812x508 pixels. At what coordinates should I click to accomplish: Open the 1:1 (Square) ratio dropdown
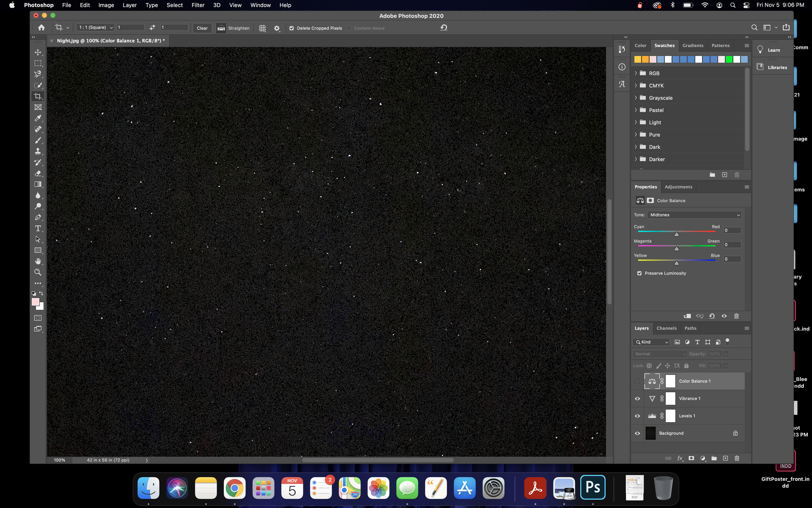click(x=95, y=28)
